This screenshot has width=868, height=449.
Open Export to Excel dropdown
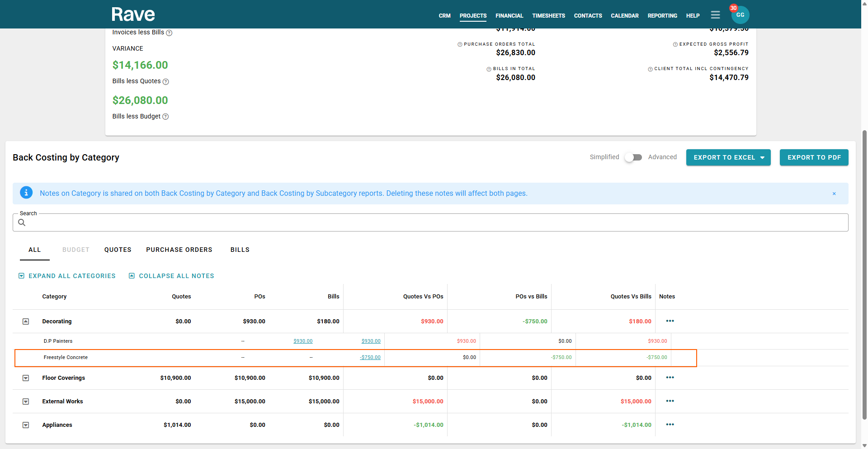click(728, 157)
